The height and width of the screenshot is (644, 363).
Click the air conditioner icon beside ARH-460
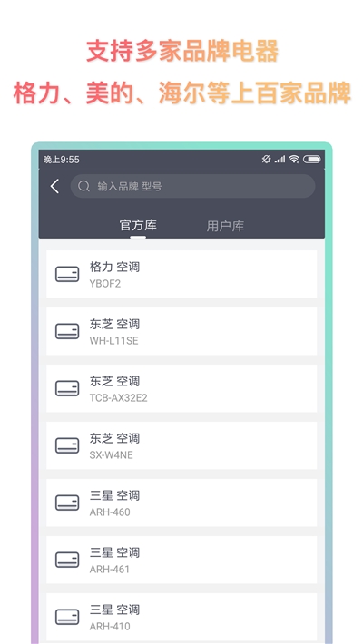[67, 503]
